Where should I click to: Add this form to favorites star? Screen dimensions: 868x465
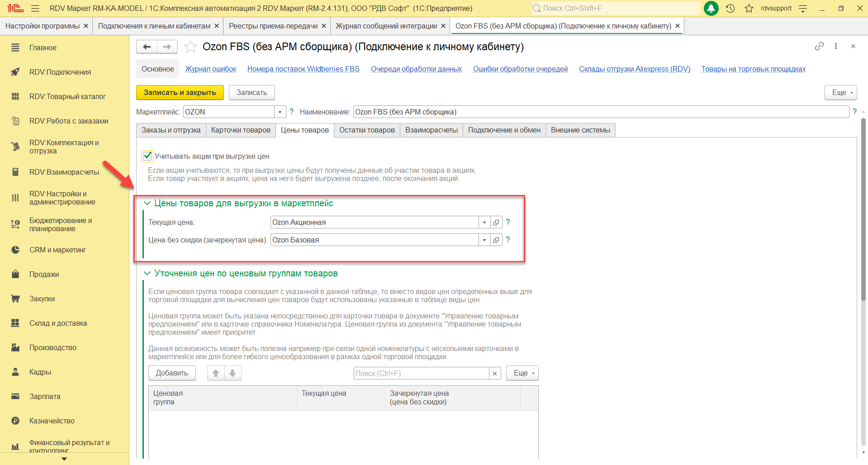click(190, 47)
